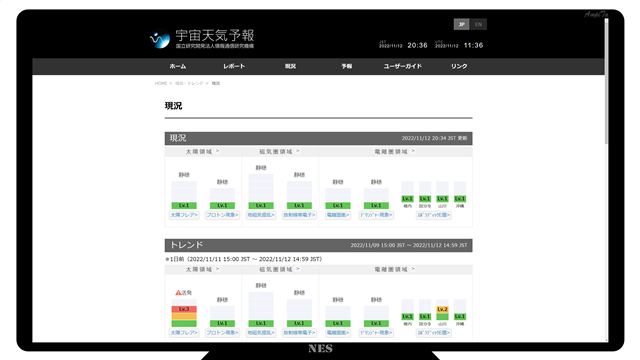Image resolution: width=640 pixels, height=360 pixels.
Task: Open 電離圏嵐> button in the トレンド panel
Action: (x=338, y=333)
